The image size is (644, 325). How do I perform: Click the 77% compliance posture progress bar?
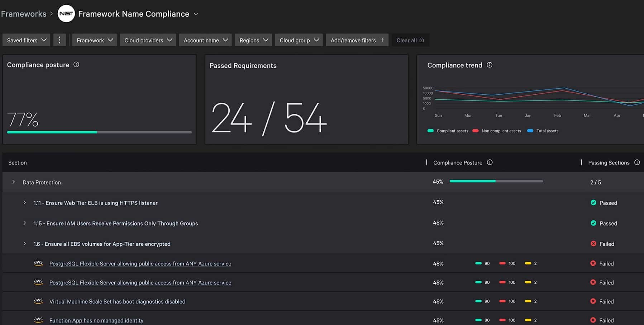[x=99, y=132]
